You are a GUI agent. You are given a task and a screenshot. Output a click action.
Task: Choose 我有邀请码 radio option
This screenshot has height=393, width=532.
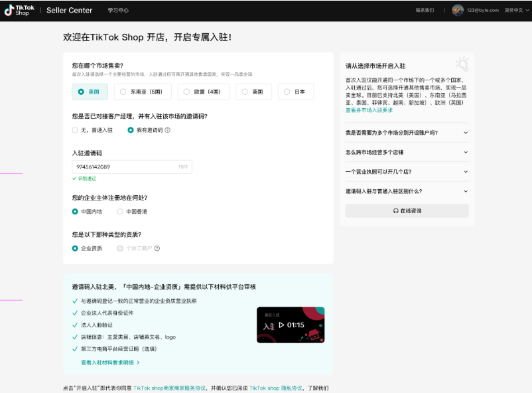click(x=145, y=130)
